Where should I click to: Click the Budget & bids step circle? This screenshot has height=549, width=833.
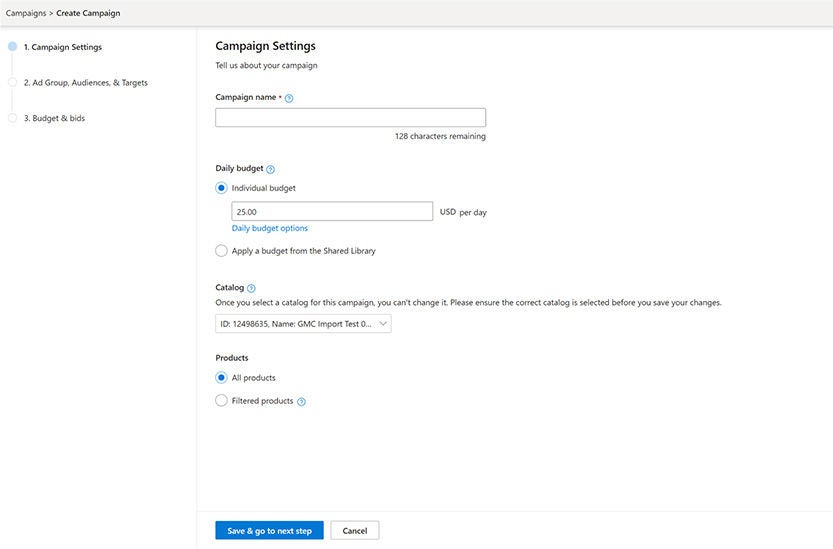click(x=12, y=118)
